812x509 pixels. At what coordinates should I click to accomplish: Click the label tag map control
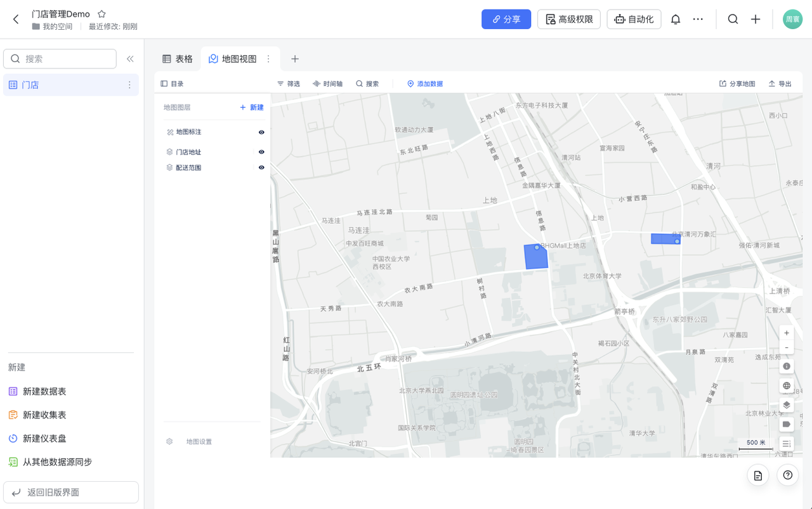[787, 424]
